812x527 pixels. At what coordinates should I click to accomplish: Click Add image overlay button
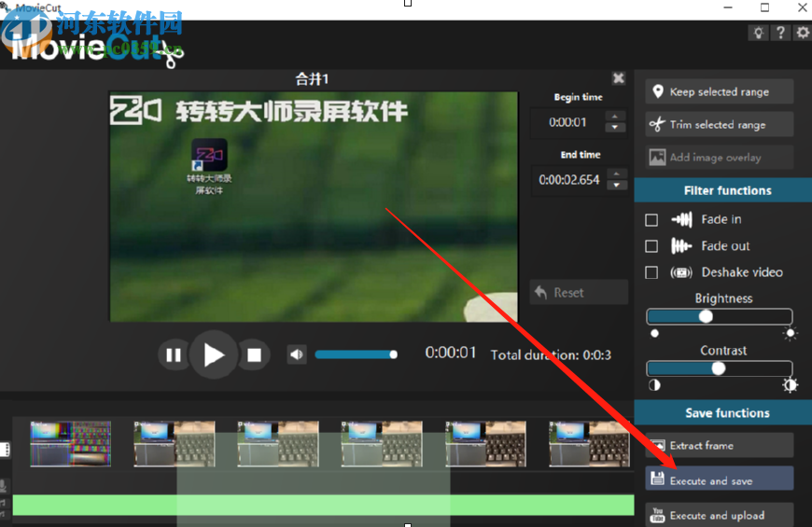pyautogui.click(x=720, y=157)
